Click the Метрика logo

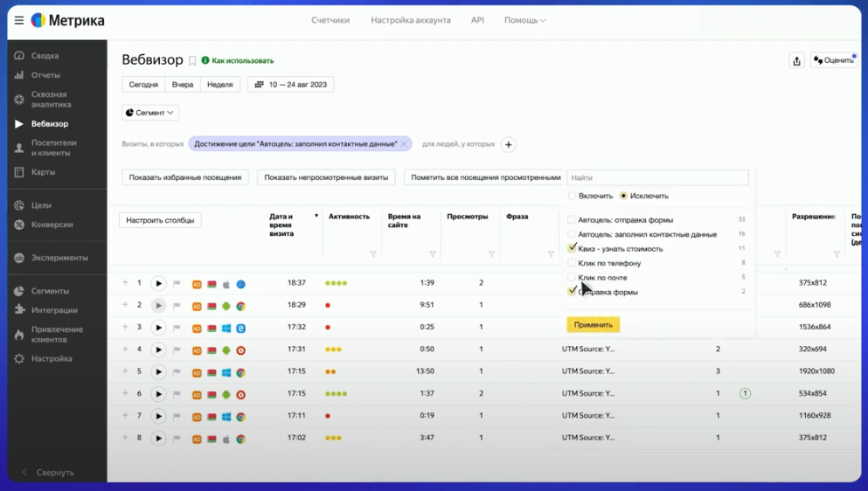click(x=67, y=20)
